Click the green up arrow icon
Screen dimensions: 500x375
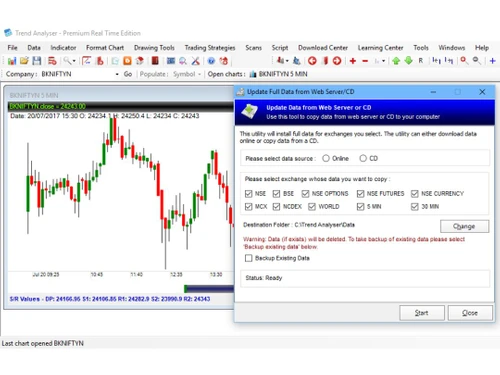pos(396,61)
